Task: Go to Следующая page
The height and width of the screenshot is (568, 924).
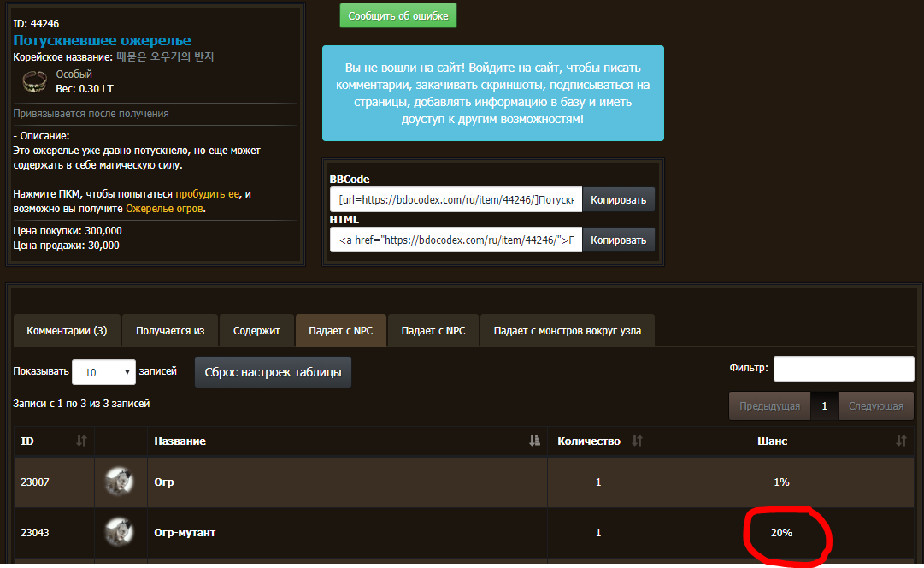Action: (x=875, y=405)
